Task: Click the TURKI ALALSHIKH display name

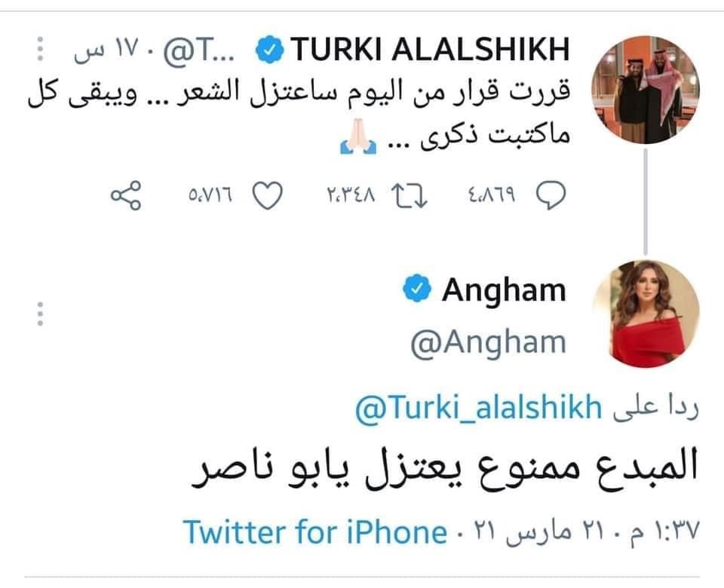Action: [x=430, y=51]
